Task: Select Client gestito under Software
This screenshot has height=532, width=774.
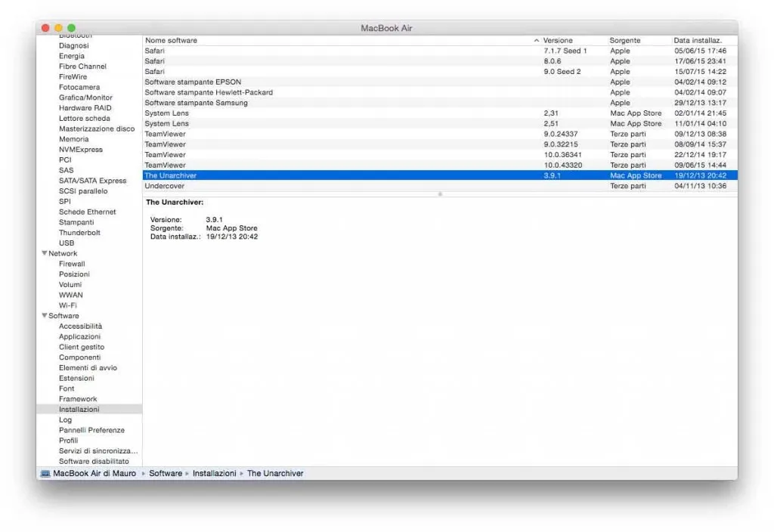Action: pos(82,346)
